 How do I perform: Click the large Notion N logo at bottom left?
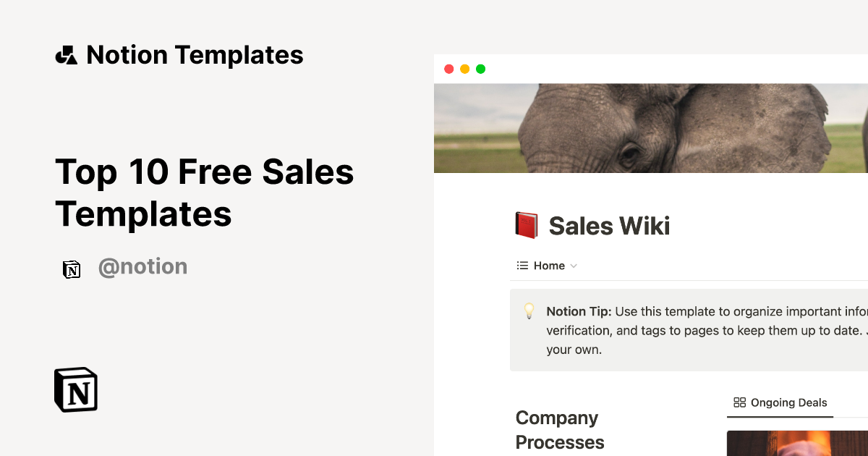click(x=75, y=389)
